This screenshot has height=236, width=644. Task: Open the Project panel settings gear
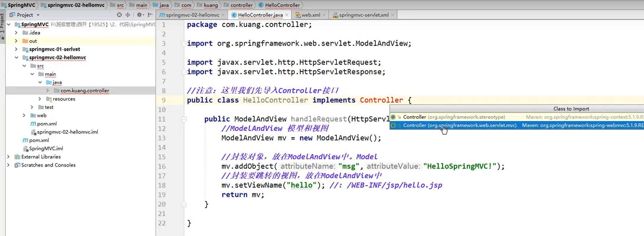(140, 15)
